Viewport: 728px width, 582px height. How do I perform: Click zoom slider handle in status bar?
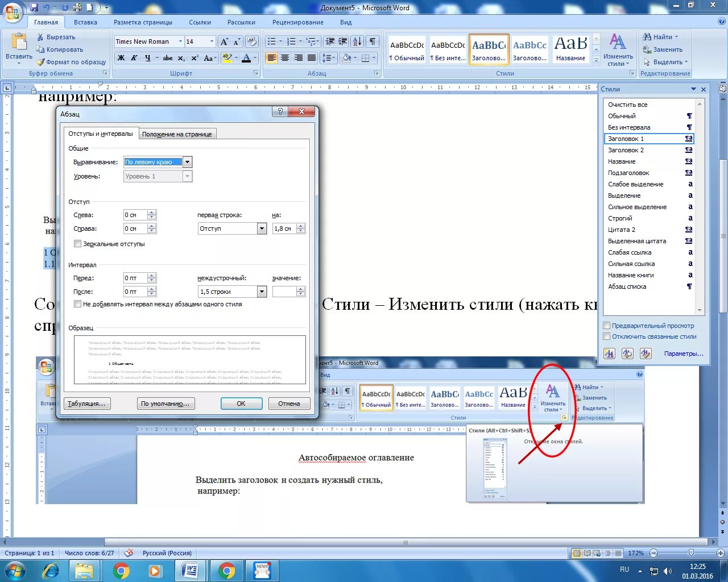tap(690, 553)
